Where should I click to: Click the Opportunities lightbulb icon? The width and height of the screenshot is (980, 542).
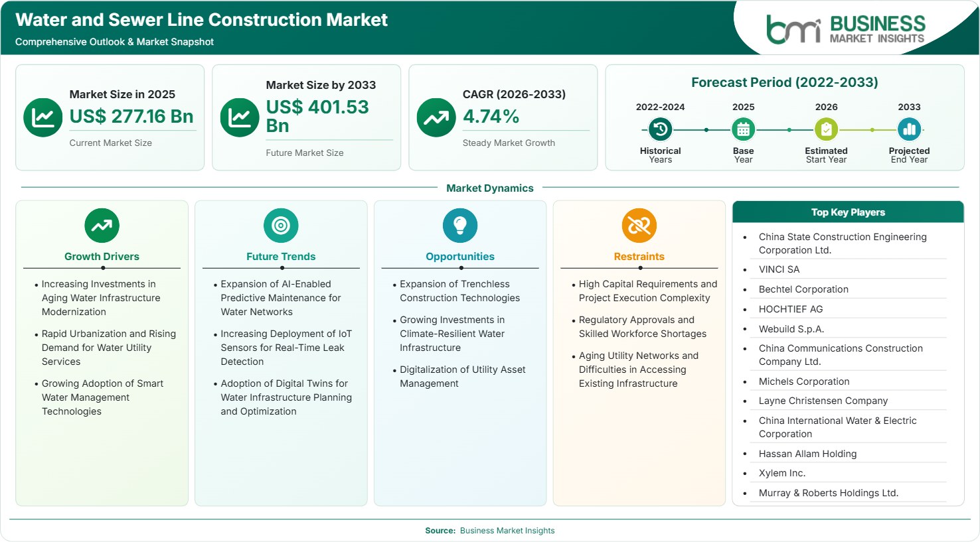click(x=460, y=226)
